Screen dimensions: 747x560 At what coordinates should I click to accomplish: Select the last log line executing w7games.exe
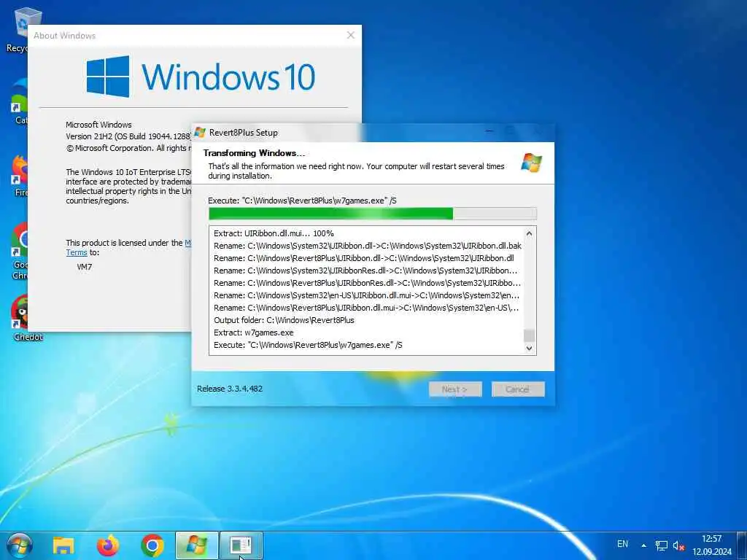pyautogui.click(x=308, y=345)
